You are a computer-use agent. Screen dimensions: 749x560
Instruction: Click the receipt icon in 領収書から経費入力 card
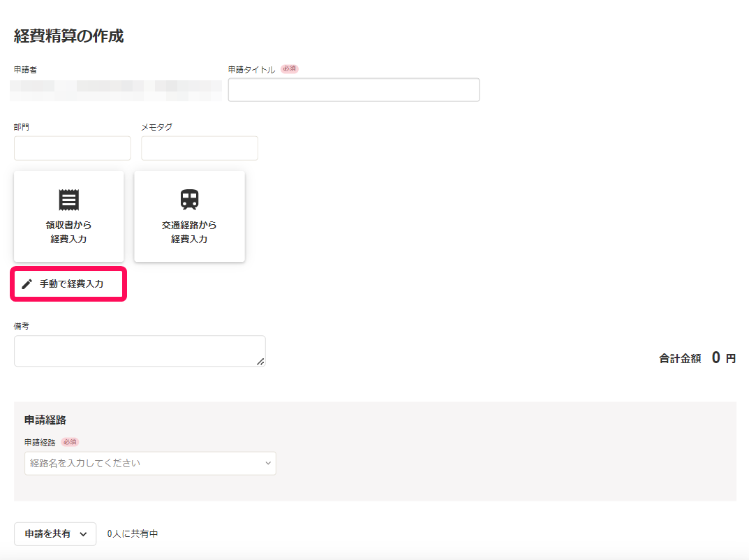(69, 200)
